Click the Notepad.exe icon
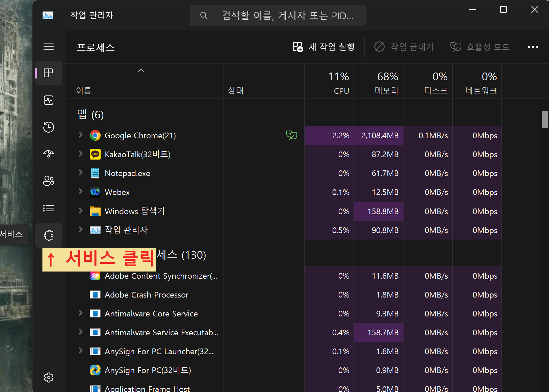 [95, 173]
